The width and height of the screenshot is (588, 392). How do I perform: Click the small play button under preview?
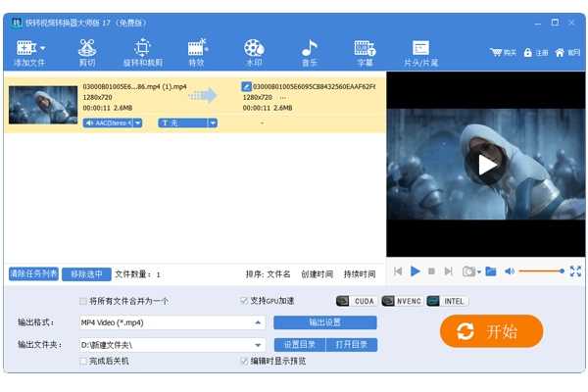(x=416, y=271)
